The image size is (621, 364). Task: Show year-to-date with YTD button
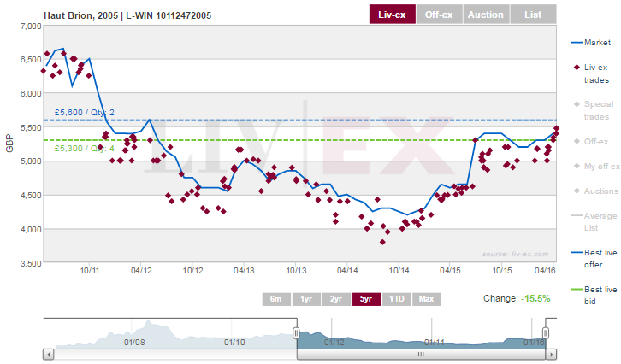click(x=396, y=299)
